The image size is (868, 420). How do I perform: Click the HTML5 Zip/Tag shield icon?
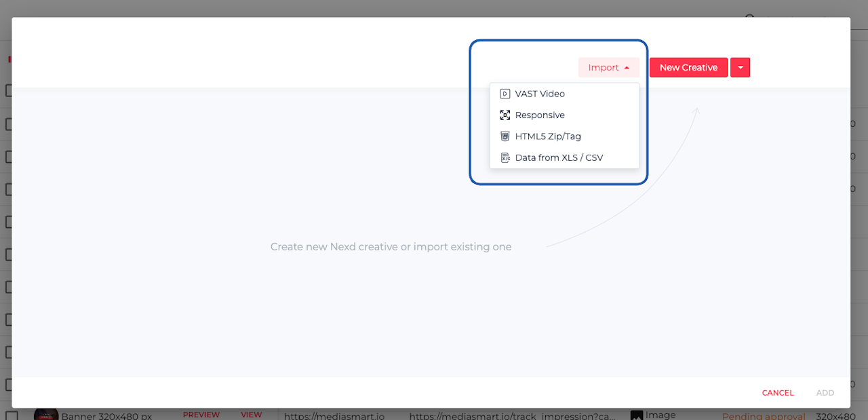[505, 136]
